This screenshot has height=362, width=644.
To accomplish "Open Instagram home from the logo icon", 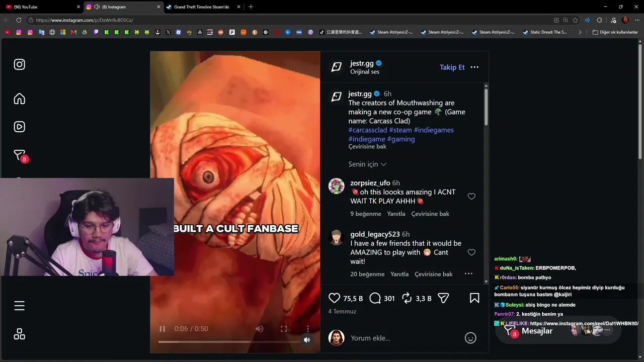I will pyautogui.click(x=19, y=64).
